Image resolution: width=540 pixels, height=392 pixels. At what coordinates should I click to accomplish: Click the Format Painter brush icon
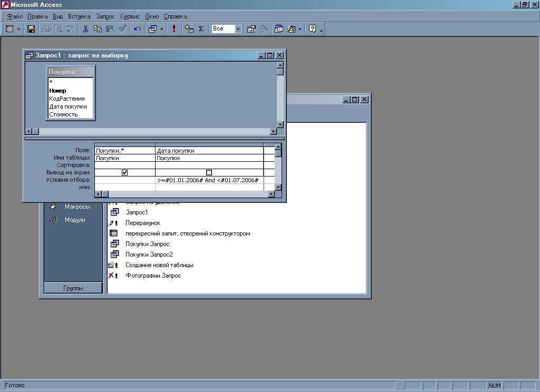[x=122, y=29]
